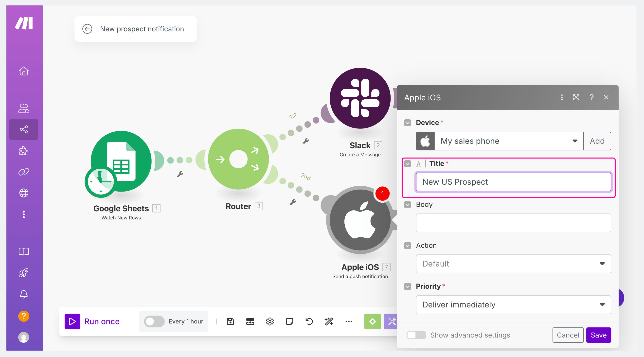The width and height of the screenshot is (644, 357).
Task: Click the Every 1 hour schedule label
Action: point(186,321)
